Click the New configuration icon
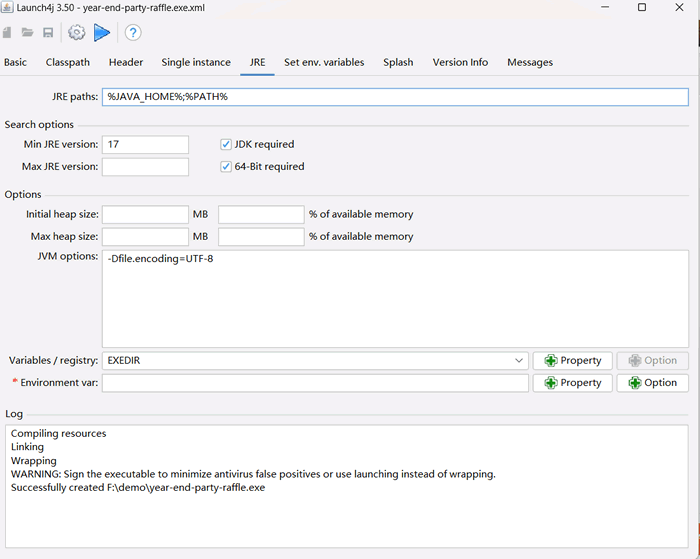700x559 pixels. pos(8,33)
